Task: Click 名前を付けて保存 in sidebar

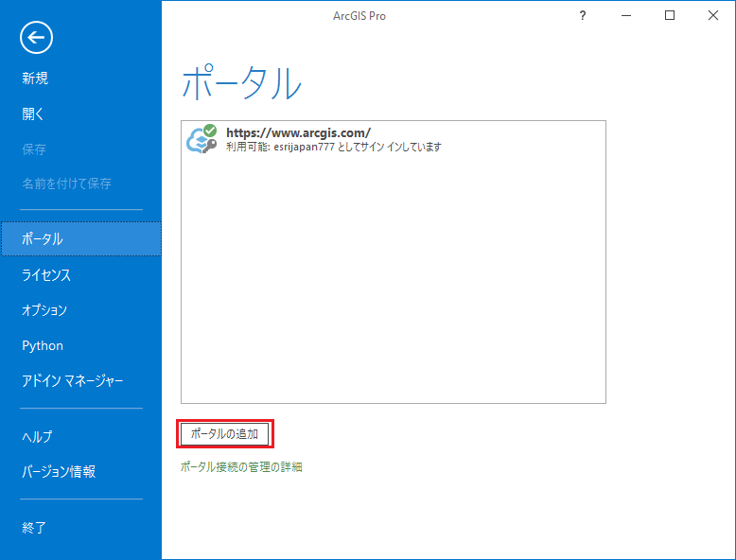Action: point(66,184)
